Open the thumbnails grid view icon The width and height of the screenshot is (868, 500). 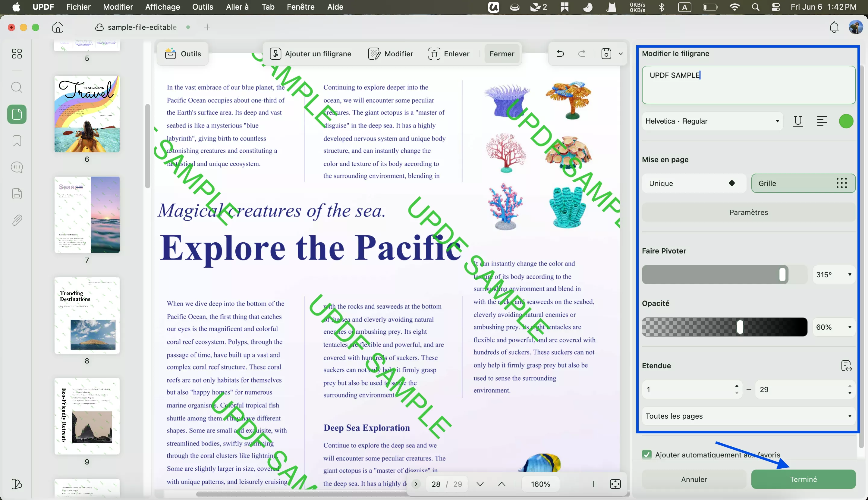click(17, 54)
